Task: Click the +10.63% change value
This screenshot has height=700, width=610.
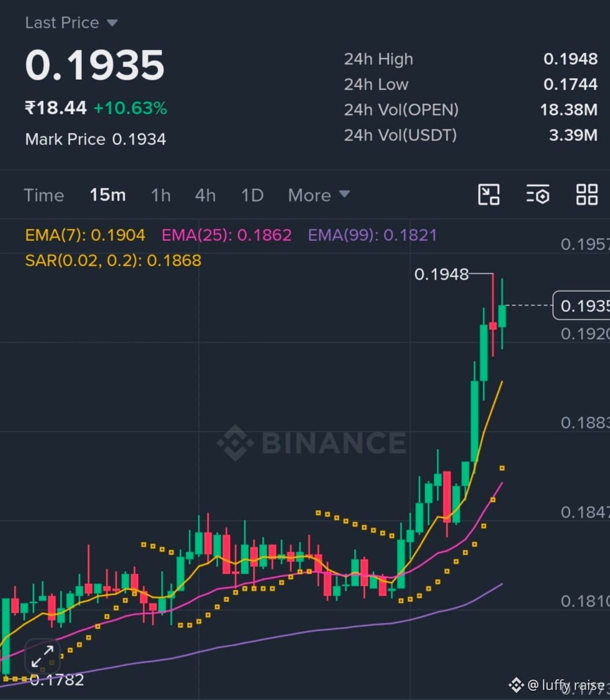Action: (130, 108)
